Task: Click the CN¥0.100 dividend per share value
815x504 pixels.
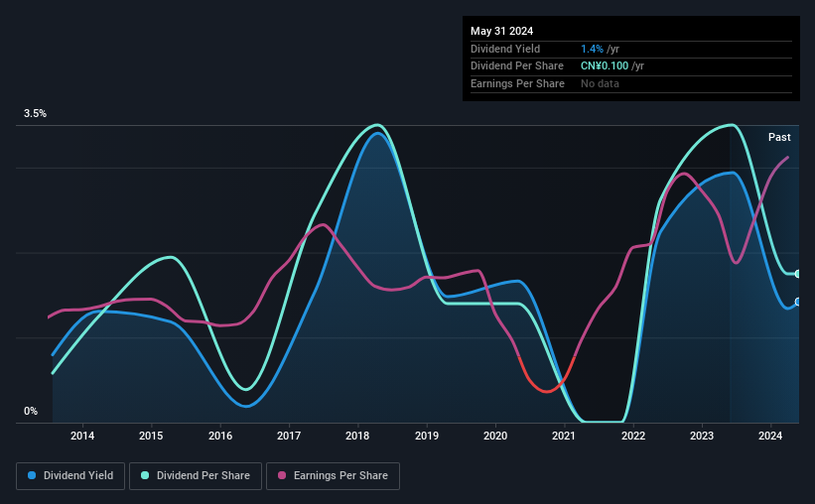Action: point(605,66)
